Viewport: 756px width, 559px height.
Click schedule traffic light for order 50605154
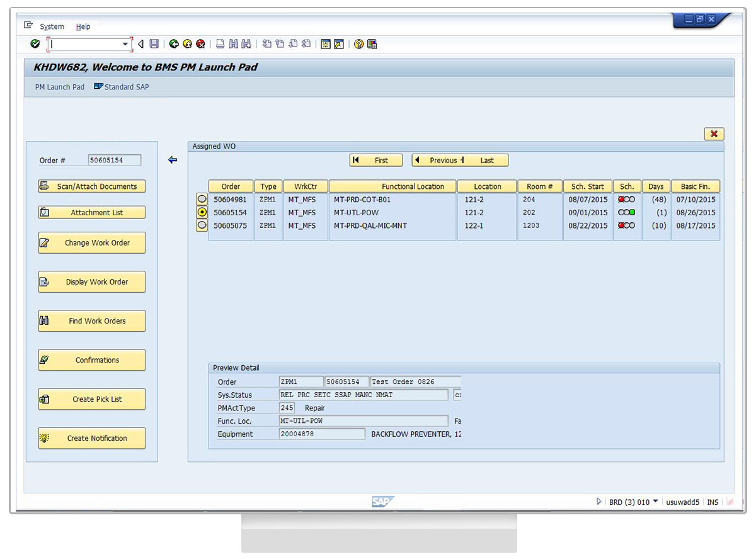click(x=626, y=213)
